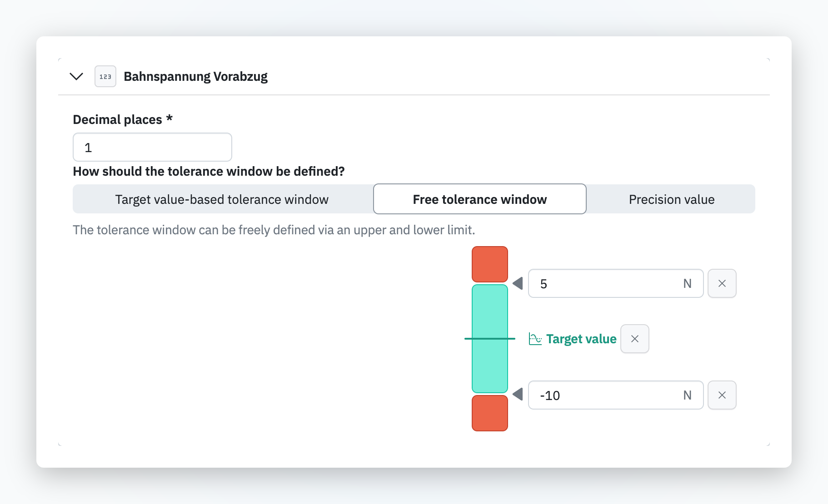Click the N unit in lower limit field
This screenshot has height=504, width=828.
click(x=687, y=395)
